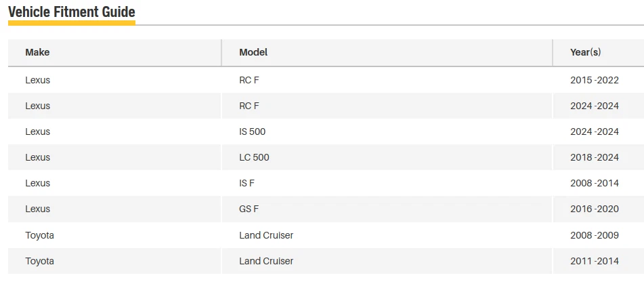This screenshot has height=284, width=644.
Task: Click the 2011 -2014 year range
Action: tap(595, 261)
